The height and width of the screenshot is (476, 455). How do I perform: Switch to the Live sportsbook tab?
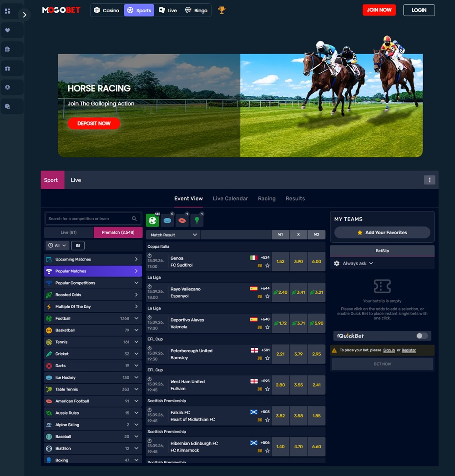(x=76, y=180)
